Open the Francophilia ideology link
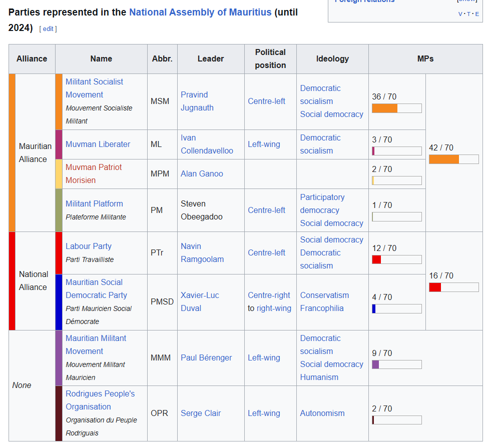This screenshot has width=492, height=448. tap(321, 308)
